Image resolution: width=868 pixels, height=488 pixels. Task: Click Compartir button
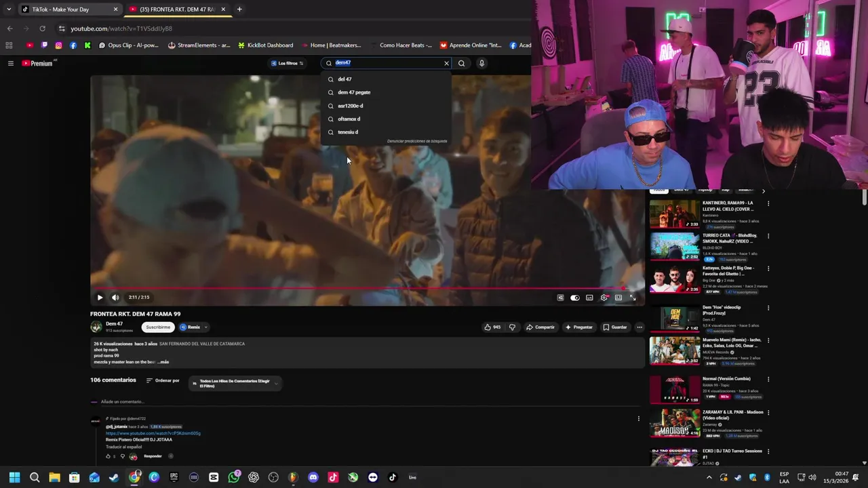click(x=540, y=327)
